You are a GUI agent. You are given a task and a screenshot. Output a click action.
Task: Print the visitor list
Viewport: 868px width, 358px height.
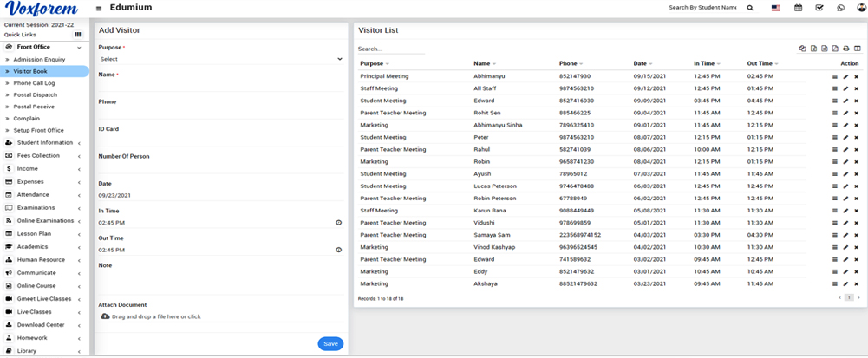(x=846, y=49)
